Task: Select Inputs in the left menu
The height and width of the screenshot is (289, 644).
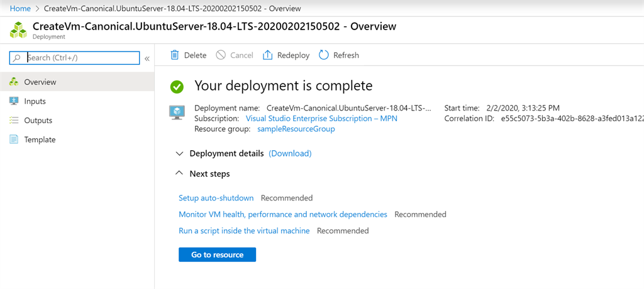Action: tap(35, 101)
